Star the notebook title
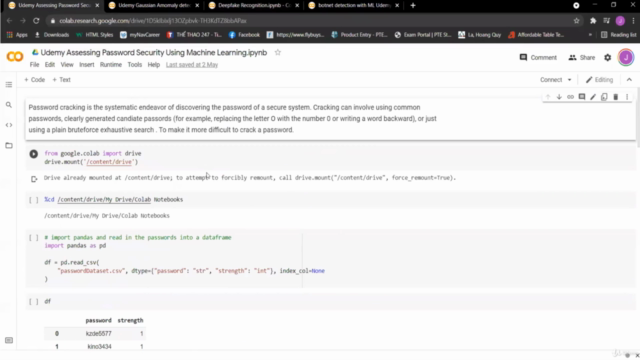Image resolution: width=640 pixels, height=360 pixels. pyautogui.click(x=278, y=52)
